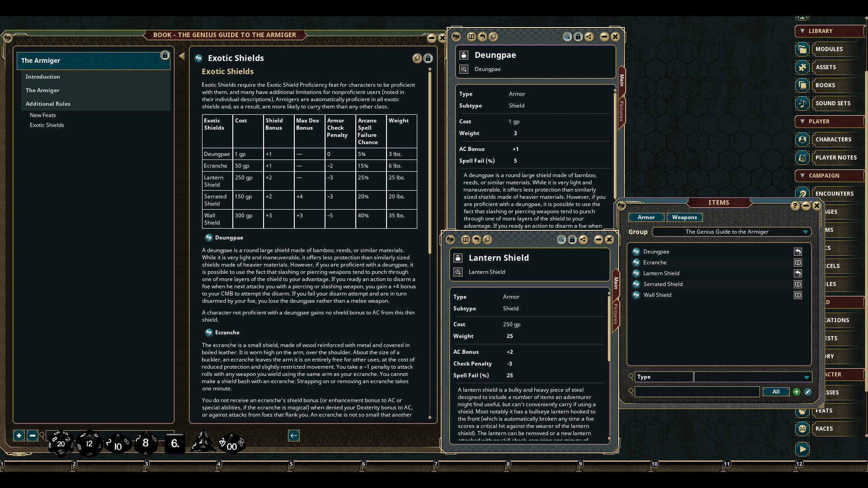
Task: Open the Group dropdown in the Items window
Action: click(x=805, y=231)
